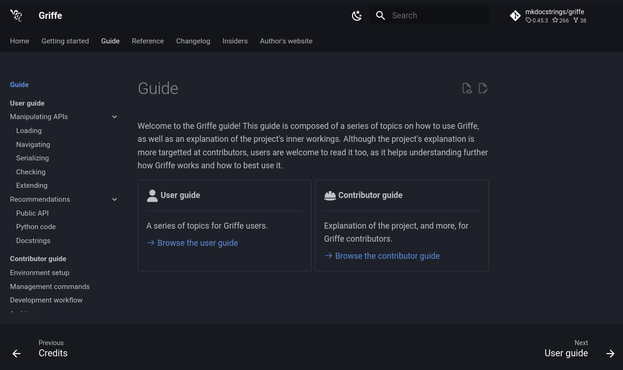This screenshot has height=370, width=623.
Task: Open User guide sidebar section
Action: tap(27, 103)
